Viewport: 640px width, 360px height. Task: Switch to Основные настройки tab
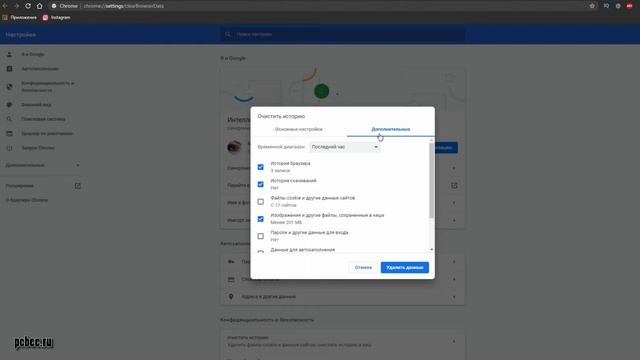[299, 129]
